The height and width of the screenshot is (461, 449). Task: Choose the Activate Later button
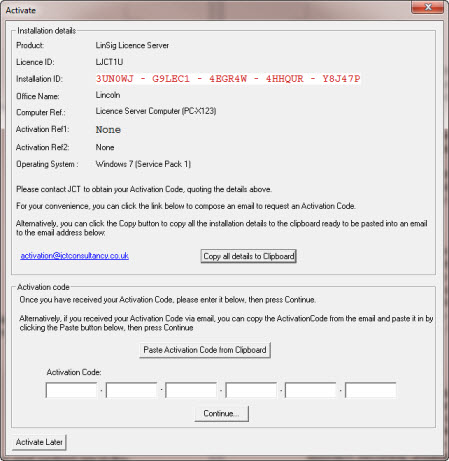click(39, 442)
